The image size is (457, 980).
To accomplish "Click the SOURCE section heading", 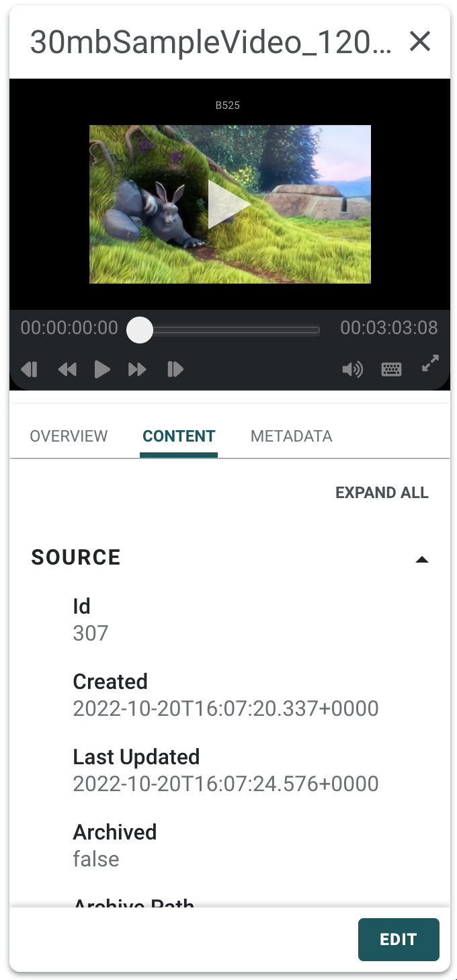I will coord(76,557).
